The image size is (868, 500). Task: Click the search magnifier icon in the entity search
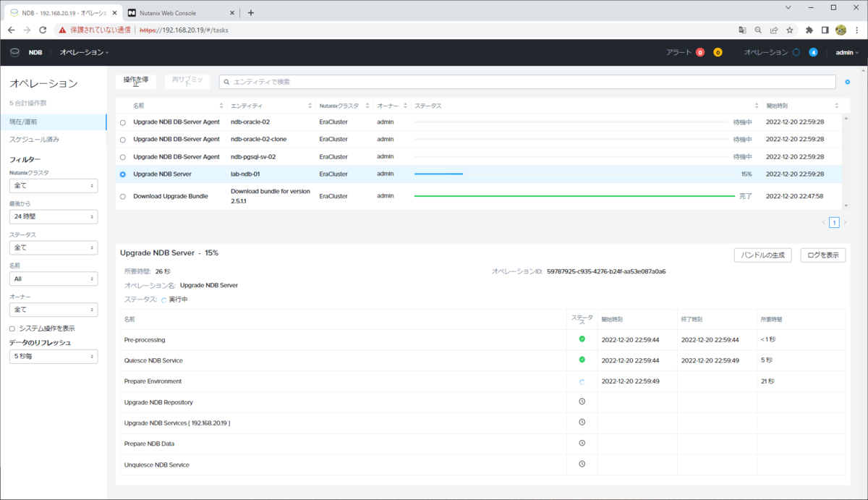pos(226,82)
